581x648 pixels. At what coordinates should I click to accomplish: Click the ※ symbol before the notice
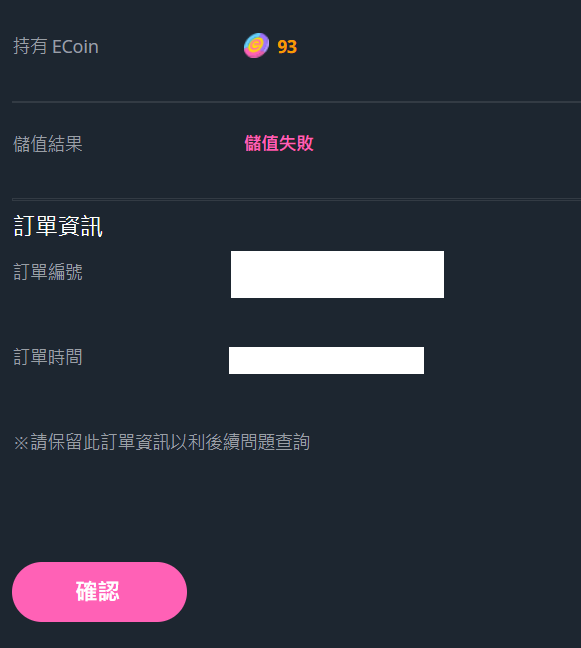tap(21, 443)
